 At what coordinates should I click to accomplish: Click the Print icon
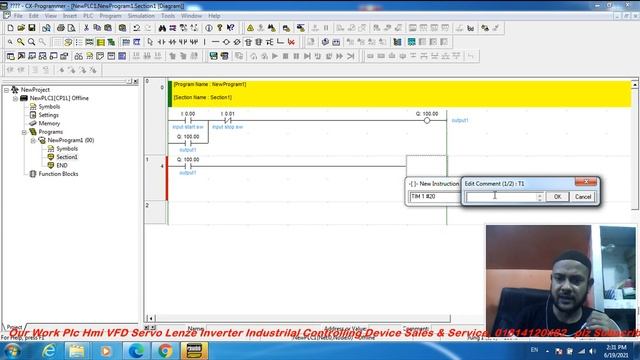[x=60, y=28]
